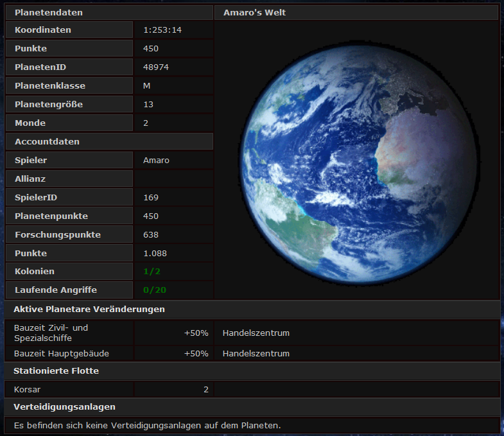Click the Amaro's Welt title bar
504x436 pixels.
(254, 12)
